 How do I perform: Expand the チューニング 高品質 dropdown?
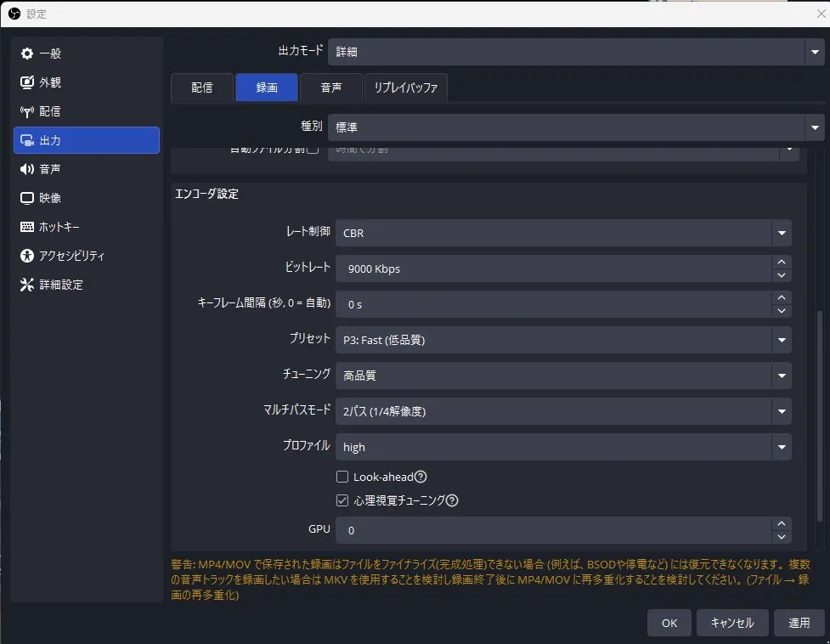[563, 376]
